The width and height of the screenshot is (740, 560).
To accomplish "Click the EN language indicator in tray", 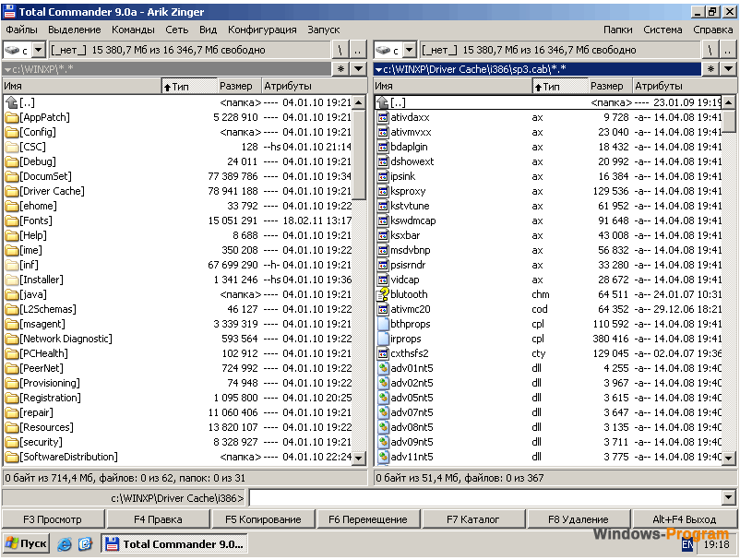I will 687,544.
